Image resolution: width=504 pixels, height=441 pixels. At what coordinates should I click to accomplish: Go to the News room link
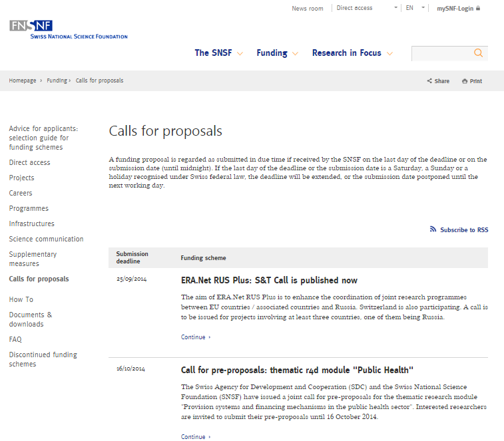307,9
